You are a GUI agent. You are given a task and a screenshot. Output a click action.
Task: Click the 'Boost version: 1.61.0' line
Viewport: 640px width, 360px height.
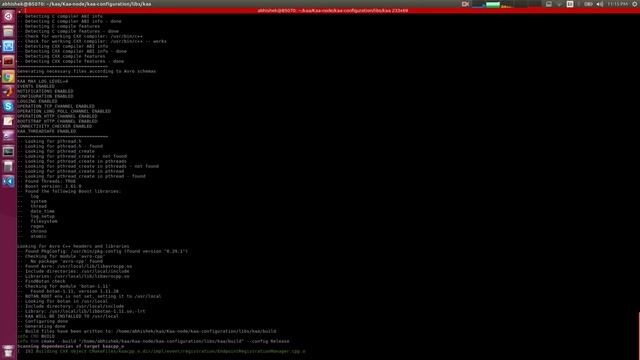point(49,186)
